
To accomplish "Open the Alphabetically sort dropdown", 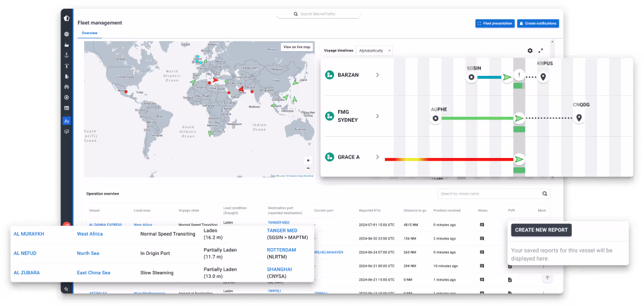I will (x=374, y=50).
